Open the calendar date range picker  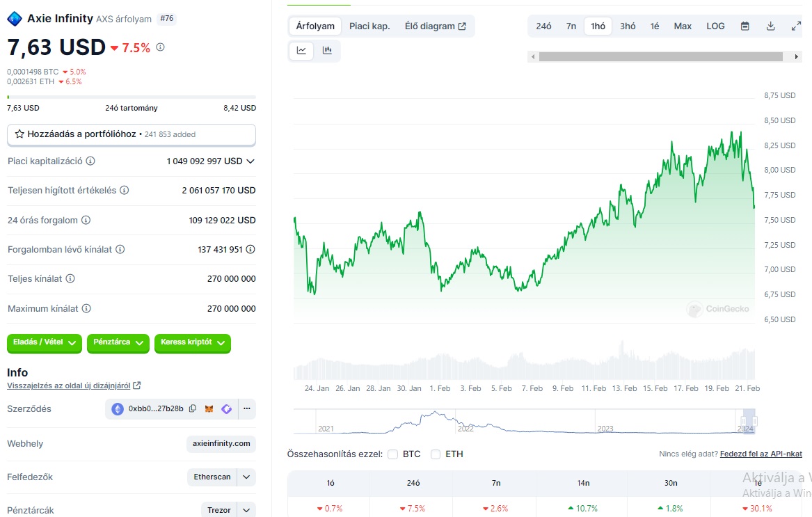coord(745,26)
